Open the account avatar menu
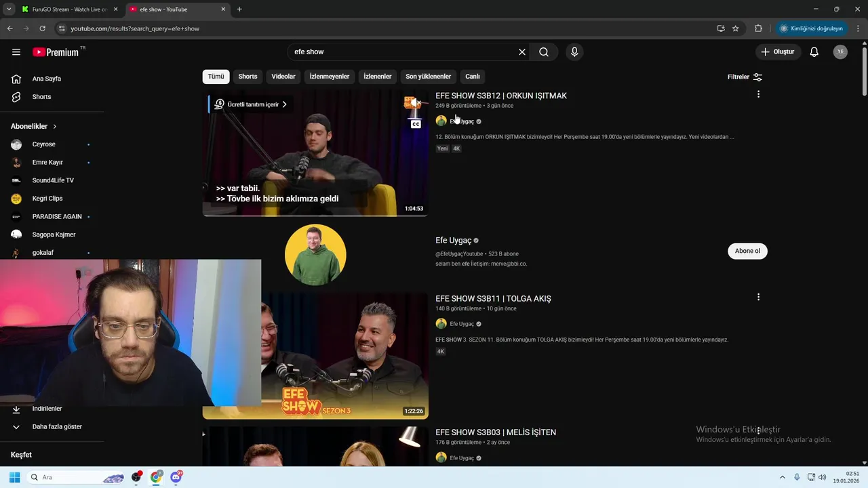Screen dimensions: 868x488 [840, 52]
